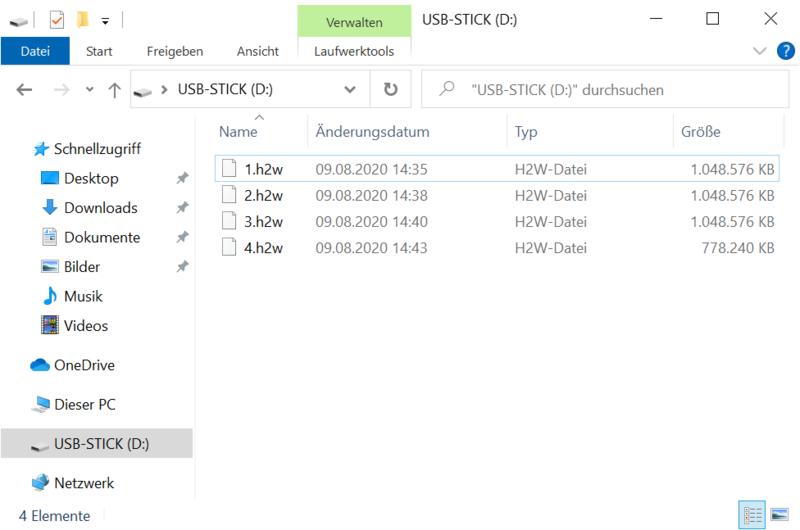The width and height of the screenshot is (800, 530).
Task: Open recent locations dropdown arrow
Action: click(x=89, y=90)
